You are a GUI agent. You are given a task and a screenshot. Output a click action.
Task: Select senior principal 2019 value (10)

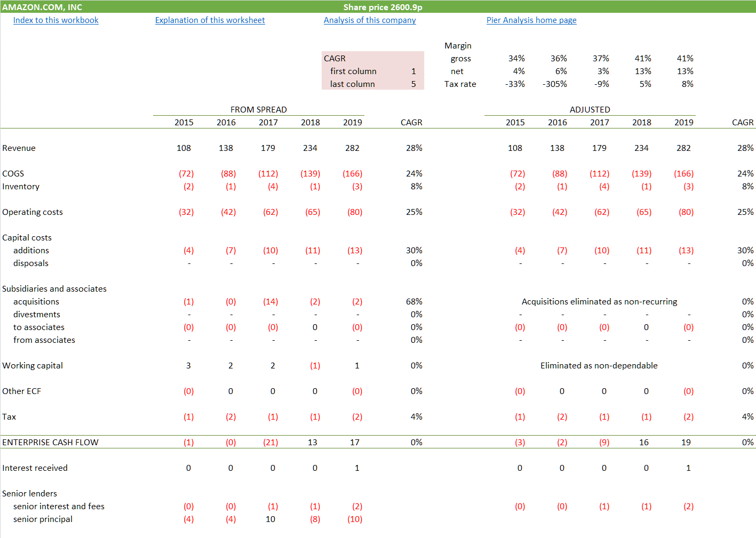click(x=355, y=519)
